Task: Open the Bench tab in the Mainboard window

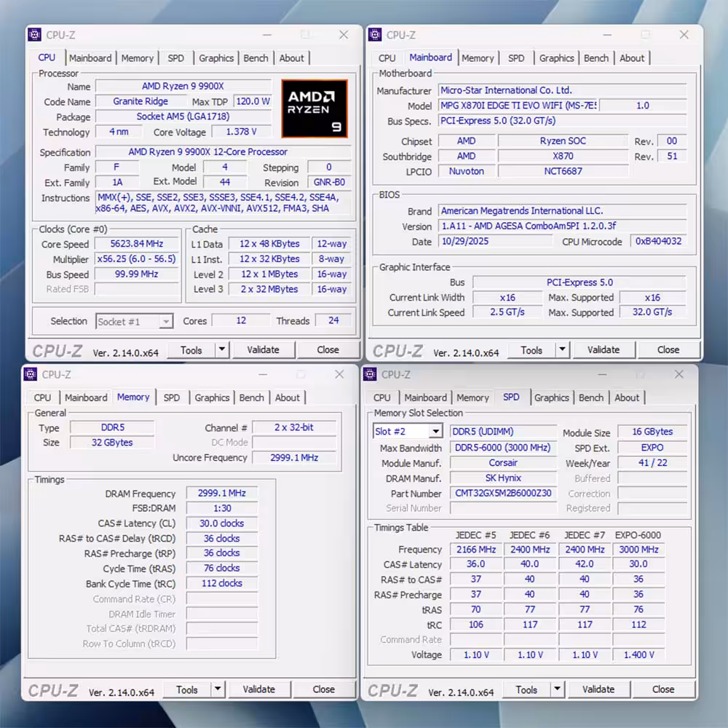Action: tap(596, 58)
